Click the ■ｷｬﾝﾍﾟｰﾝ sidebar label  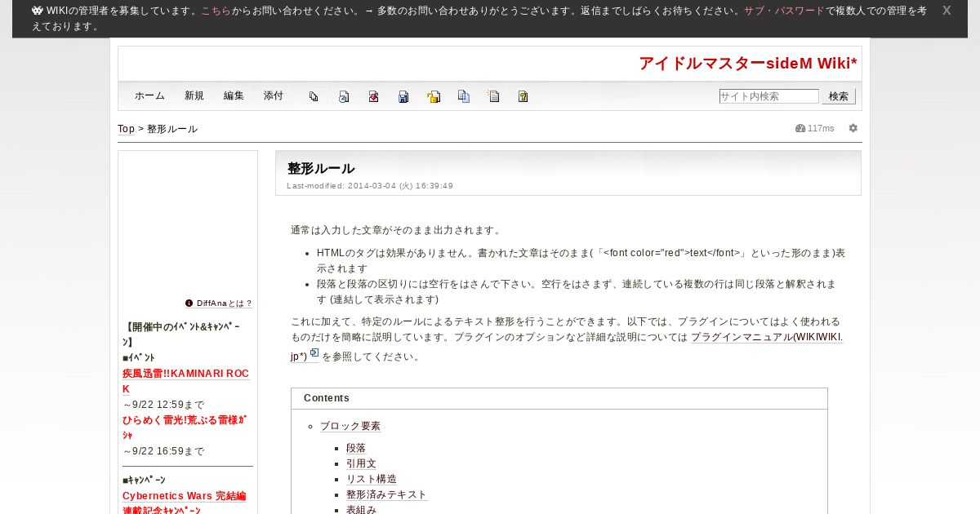point(144,481)
